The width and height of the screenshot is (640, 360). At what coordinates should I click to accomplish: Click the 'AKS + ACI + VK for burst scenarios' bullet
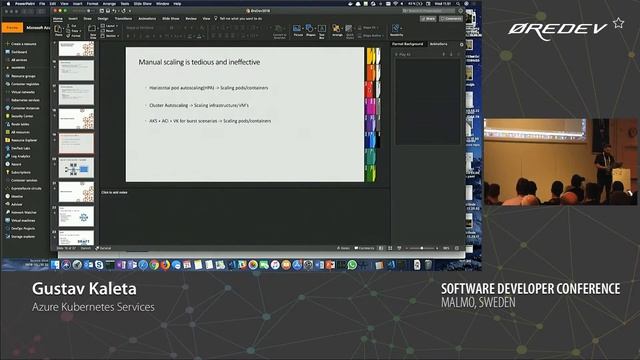[210, 121]
